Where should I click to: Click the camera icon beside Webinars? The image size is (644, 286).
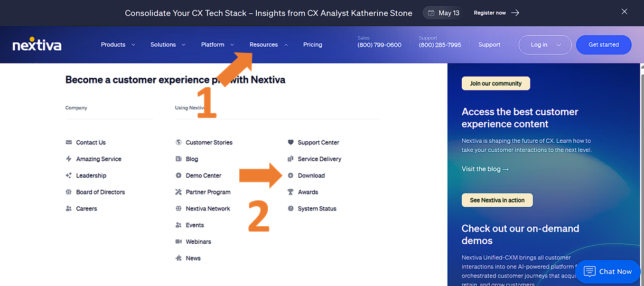pos(179,242)
